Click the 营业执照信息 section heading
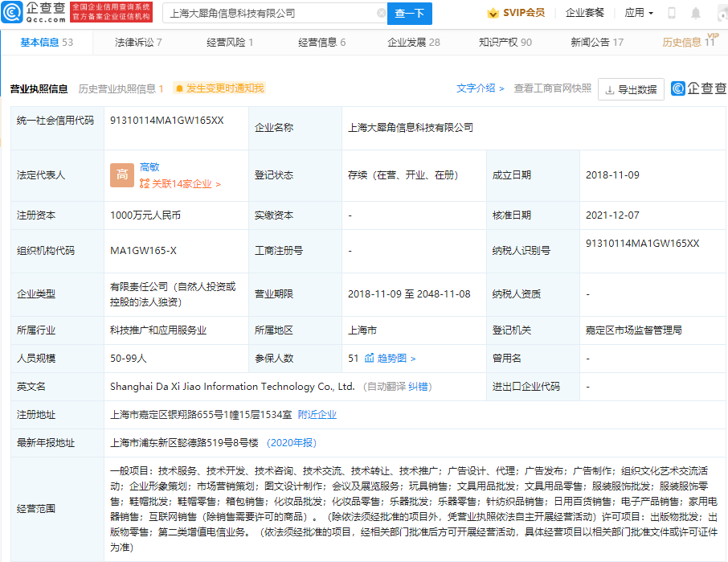Image resolution: width=728 pixels, height=562 pixels. click(x=39, y=88)
